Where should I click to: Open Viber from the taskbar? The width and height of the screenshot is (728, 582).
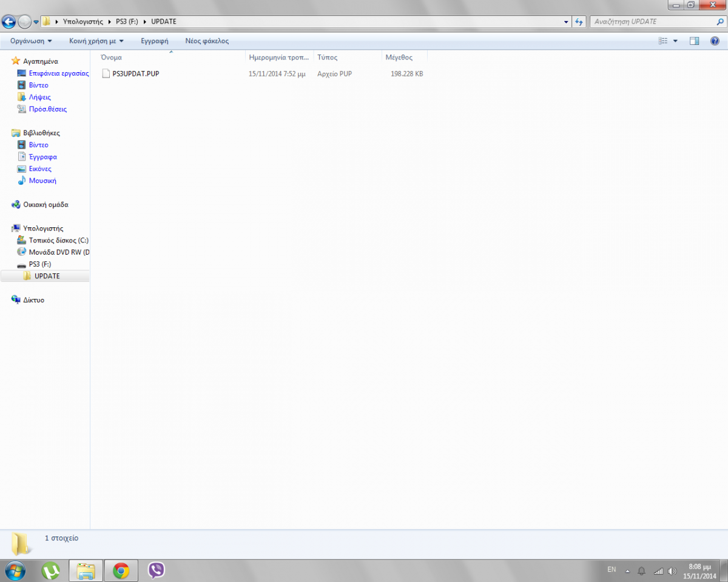click(157, 570)
